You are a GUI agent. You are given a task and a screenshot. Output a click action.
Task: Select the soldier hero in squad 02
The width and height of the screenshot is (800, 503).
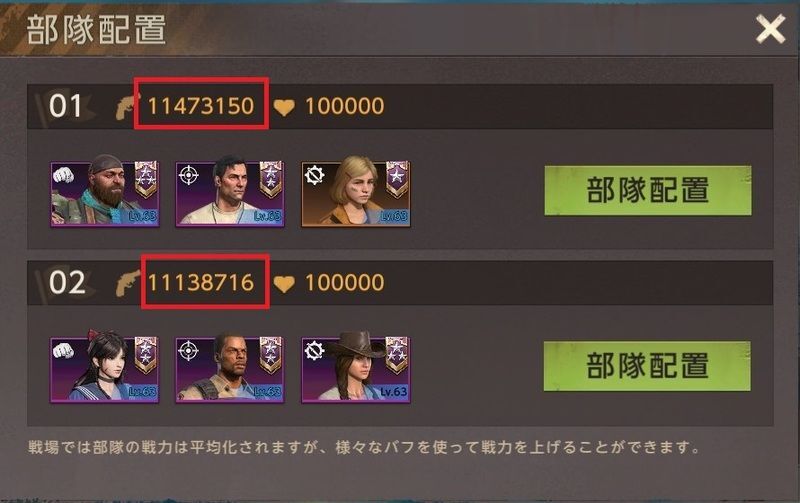230,369
